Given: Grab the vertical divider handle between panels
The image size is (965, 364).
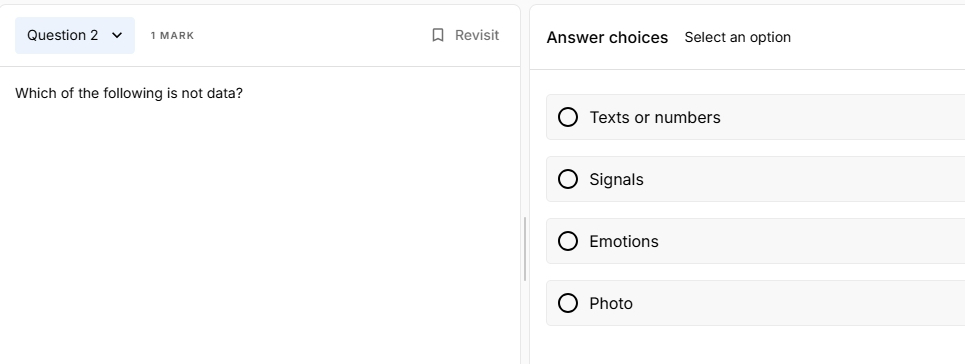Looking at the screenshot, I should click(524, 249).
